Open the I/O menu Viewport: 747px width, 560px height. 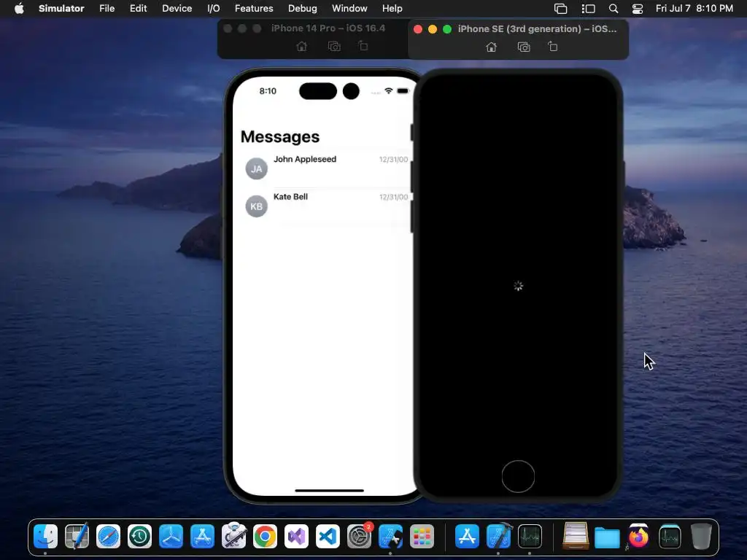click(x=214, y=9)
